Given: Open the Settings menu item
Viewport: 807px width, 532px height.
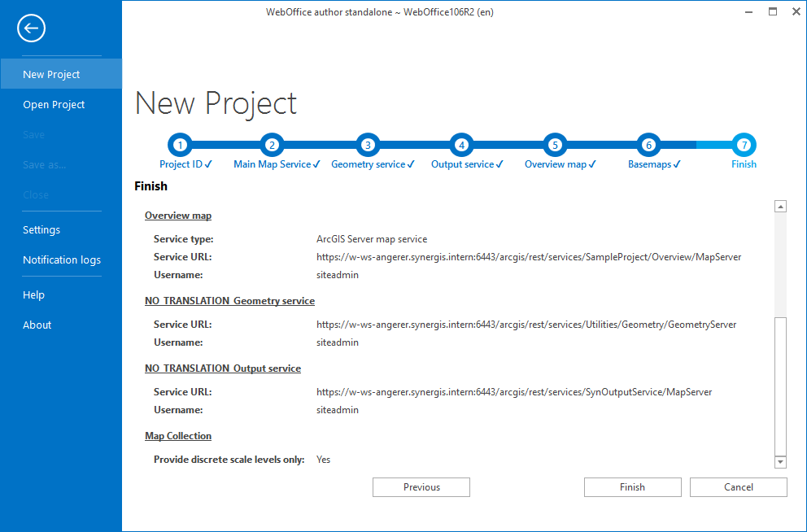Looking at the screenshot, I should 41,229.
